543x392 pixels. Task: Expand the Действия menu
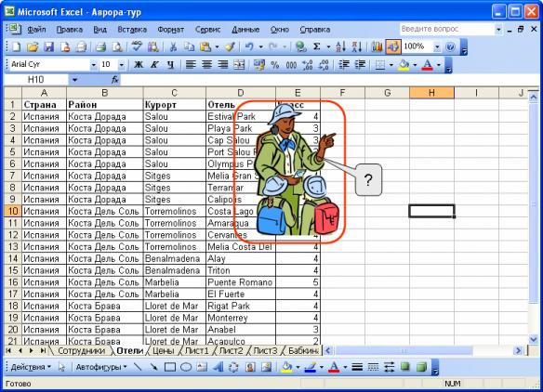pyautogui.click(x=31, y=367)
